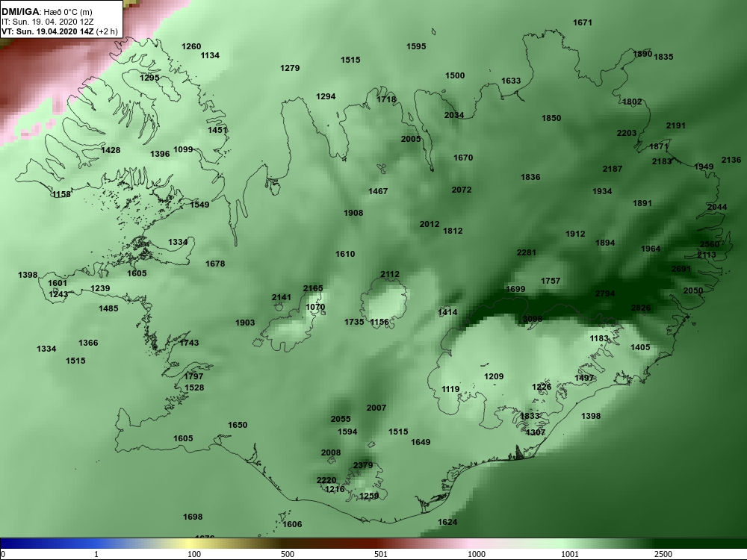
Task: Click the 2136 value at east edge
Action: [731, 160]
